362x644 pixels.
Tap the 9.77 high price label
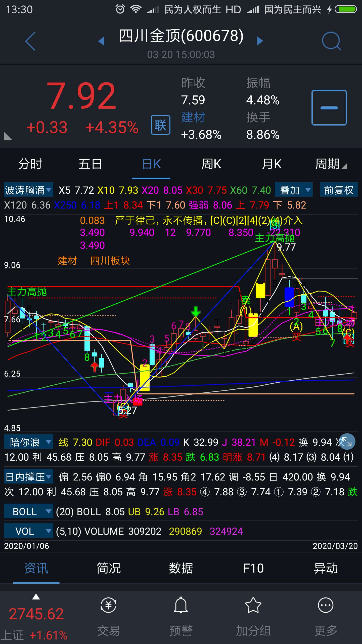[x=286, y=247]
